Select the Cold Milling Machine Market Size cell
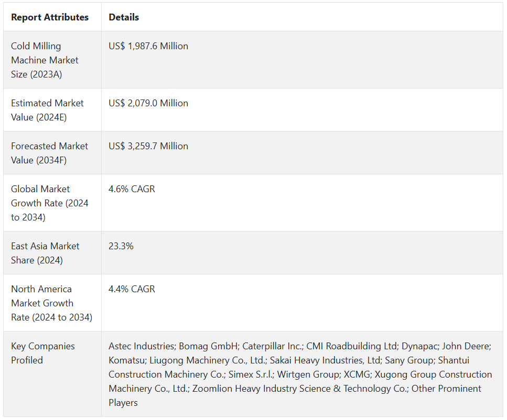The image size is (507, 420). [x=45, y=60]
